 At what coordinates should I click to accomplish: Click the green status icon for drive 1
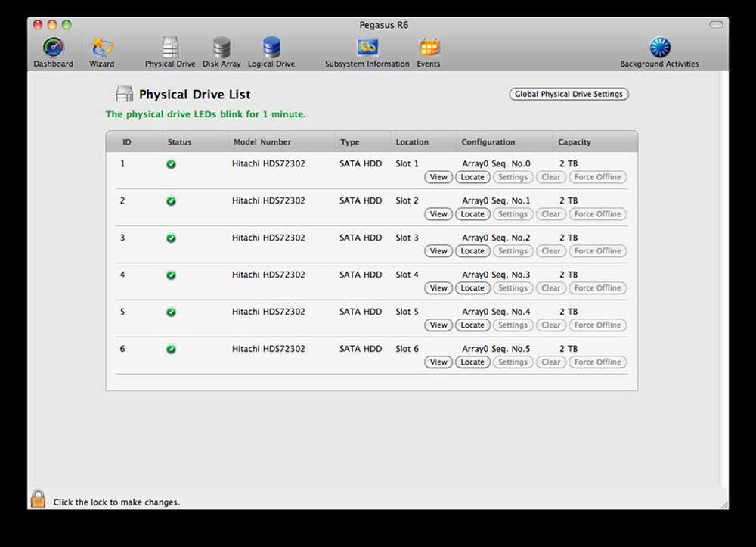[171, 164]
